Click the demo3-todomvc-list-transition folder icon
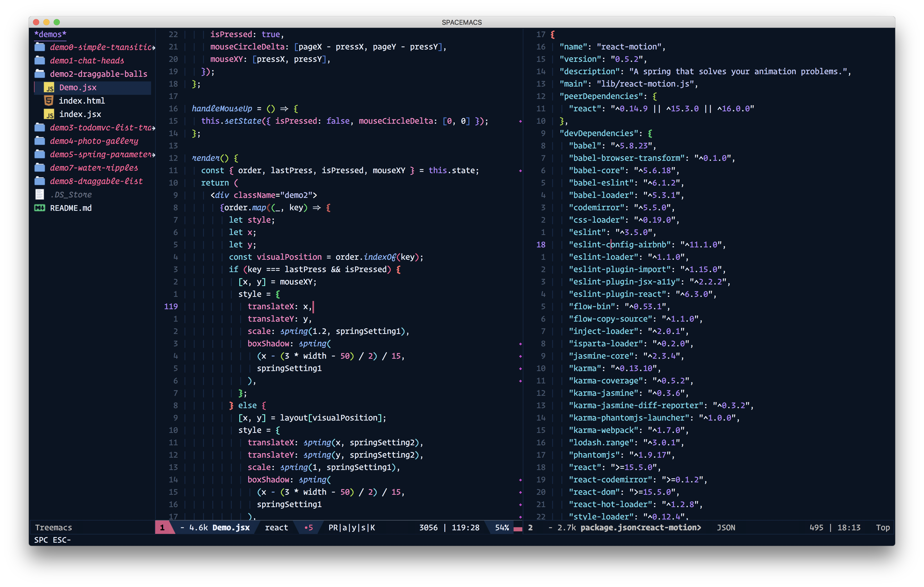924x587 pixels. pyautogui.click(x=40, y=128)
